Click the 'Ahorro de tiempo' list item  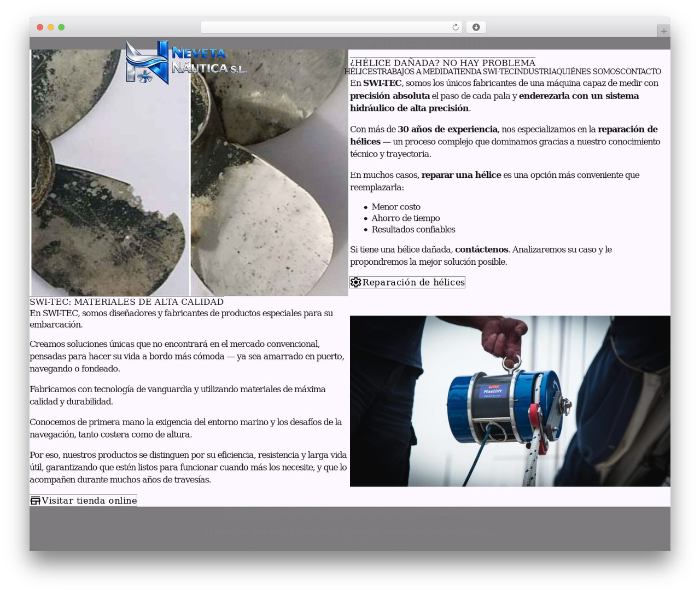click(406, 218)
